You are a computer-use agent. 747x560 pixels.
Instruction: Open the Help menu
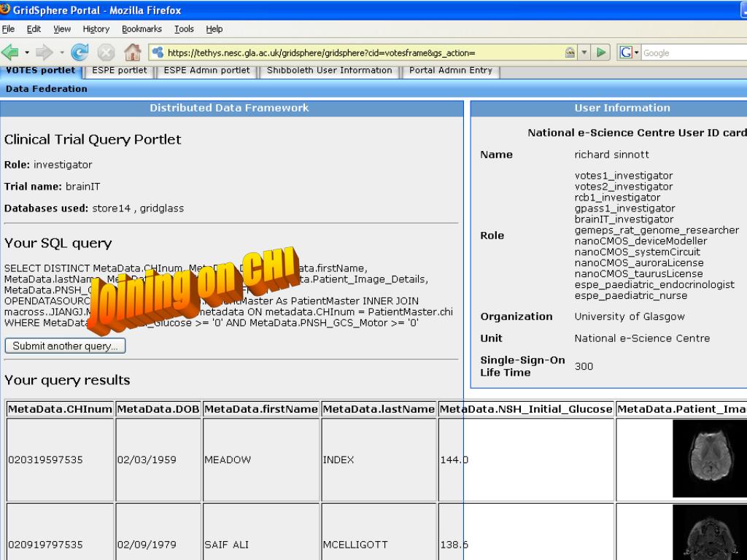coord(214,29)
